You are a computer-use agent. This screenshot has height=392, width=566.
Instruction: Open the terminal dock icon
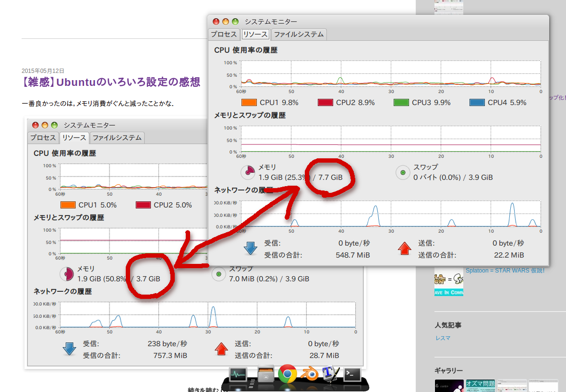[352, 374]
